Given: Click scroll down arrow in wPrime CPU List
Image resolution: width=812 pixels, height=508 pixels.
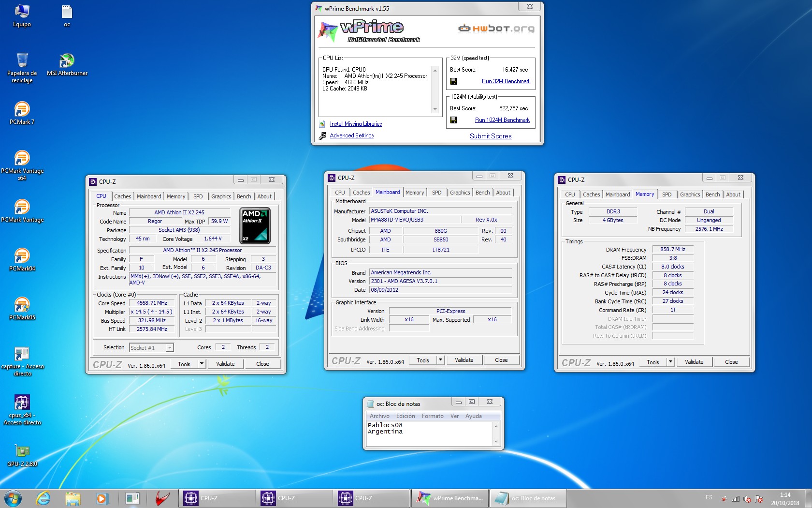Looking at the screenshot, I should (x=435, y=109).
